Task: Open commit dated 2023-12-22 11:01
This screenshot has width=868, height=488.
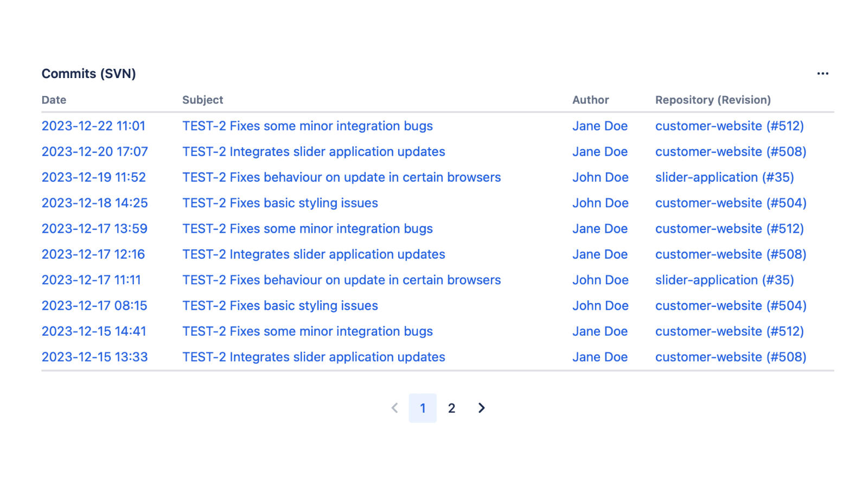Action: 94,126
